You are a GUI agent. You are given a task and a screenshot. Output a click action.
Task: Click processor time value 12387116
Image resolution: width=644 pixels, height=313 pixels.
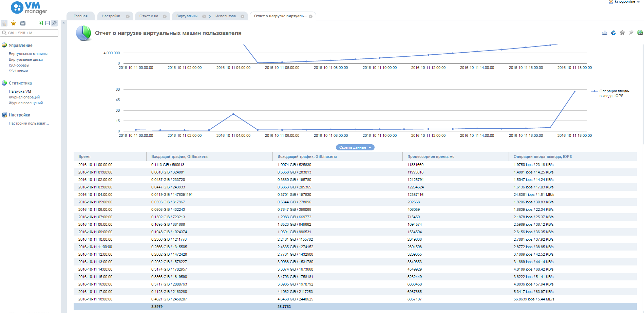coord(415,195)
